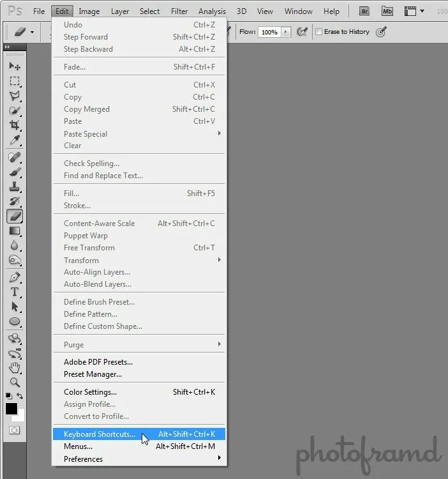
Task: Select the Type tool
Action: point(14,292)
